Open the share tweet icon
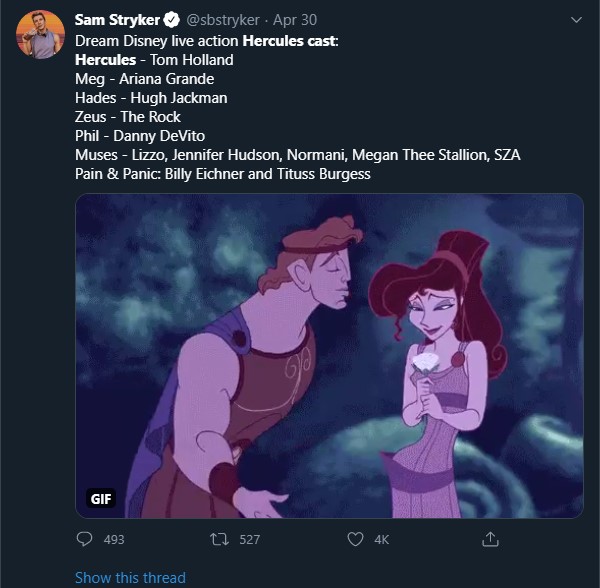 490,539
